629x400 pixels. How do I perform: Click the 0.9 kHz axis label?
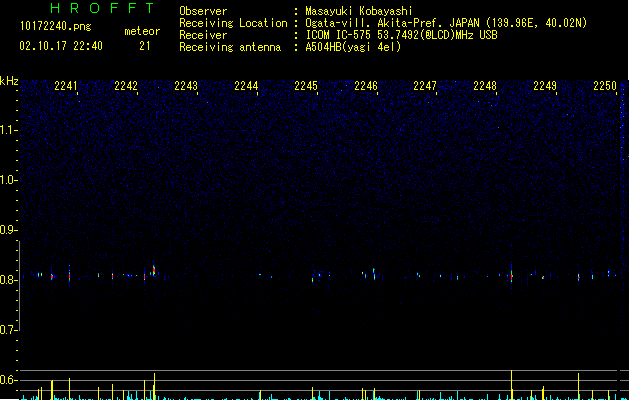[8, 230]
